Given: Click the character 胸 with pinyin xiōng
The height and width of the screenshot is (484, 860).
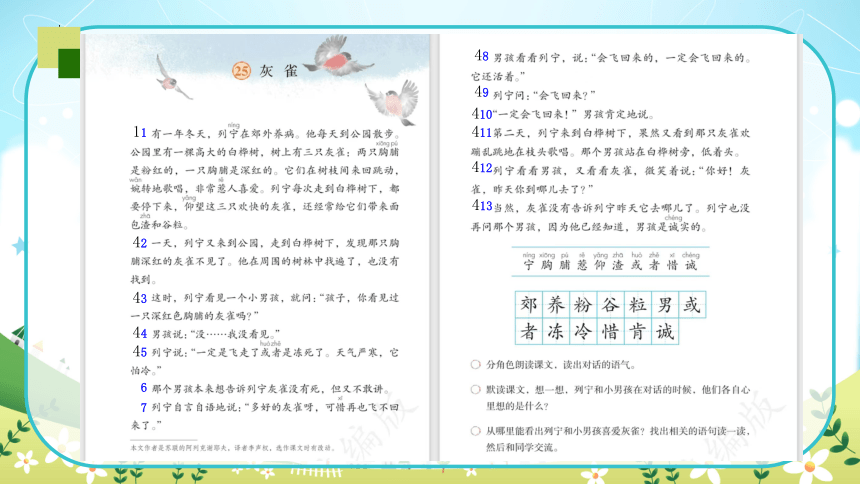Looking at the screenshot, I should [547, 265].
